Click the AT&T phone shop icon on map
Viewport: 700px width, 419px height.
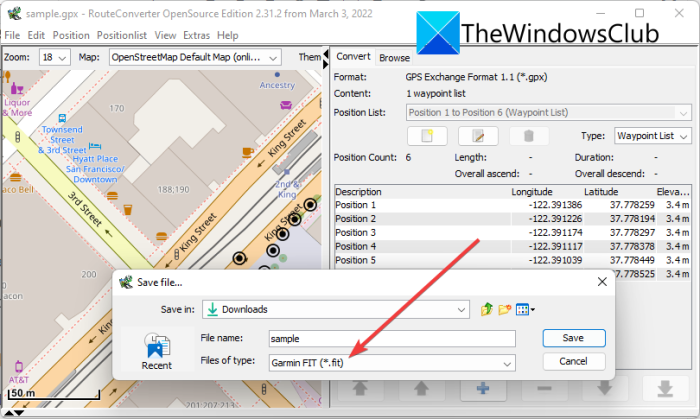19,367
